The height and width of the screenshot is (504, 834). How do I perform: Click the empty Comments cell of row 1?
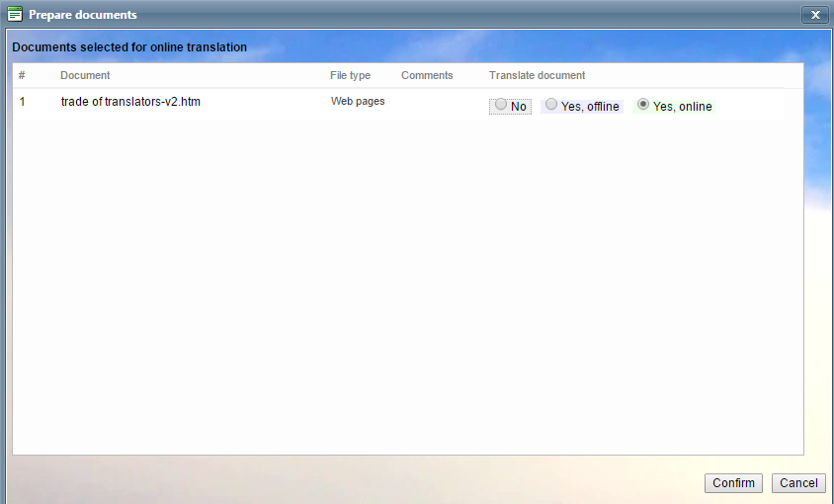[435, 102]
